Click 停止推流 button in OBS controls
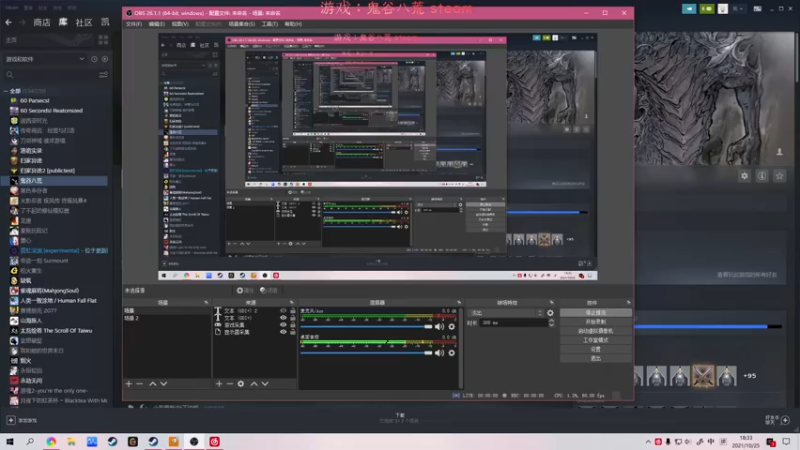Image resolution: width=800 pixels, height=450 pixels. point(595,312)
